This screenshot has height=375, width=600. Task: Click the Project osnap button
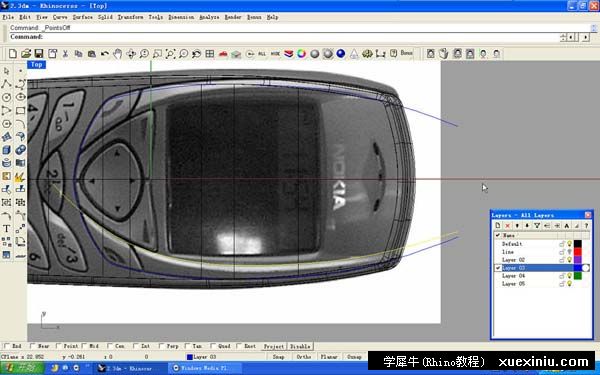coord(274,346)
